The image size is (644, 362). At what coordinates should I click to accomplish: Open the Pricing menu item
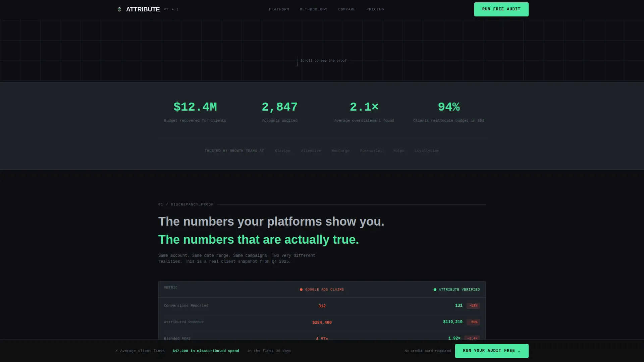pos(375,9)
